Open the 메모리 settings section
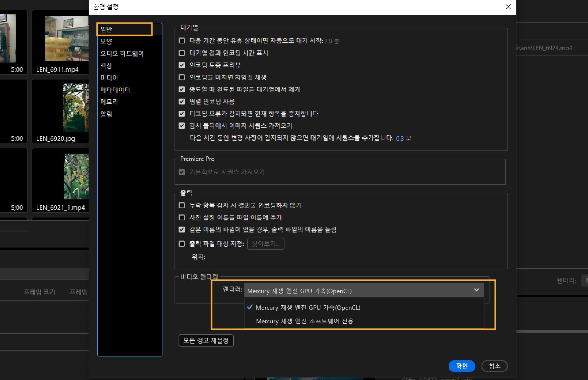The width and height of the screenshot is (588, 380). pyautogui.click(x=109, y=102)
